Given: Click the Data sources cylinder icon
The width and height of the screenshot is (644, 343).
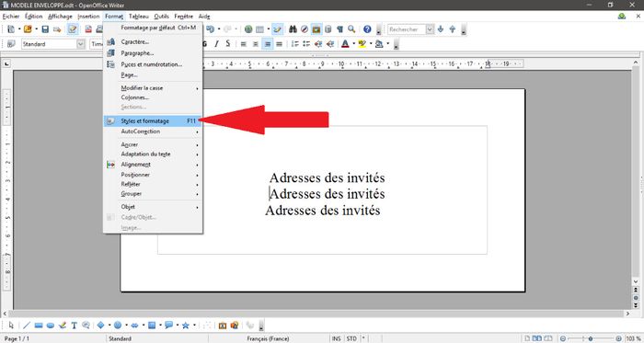Looking at the screenshot, I should (328, 29).
